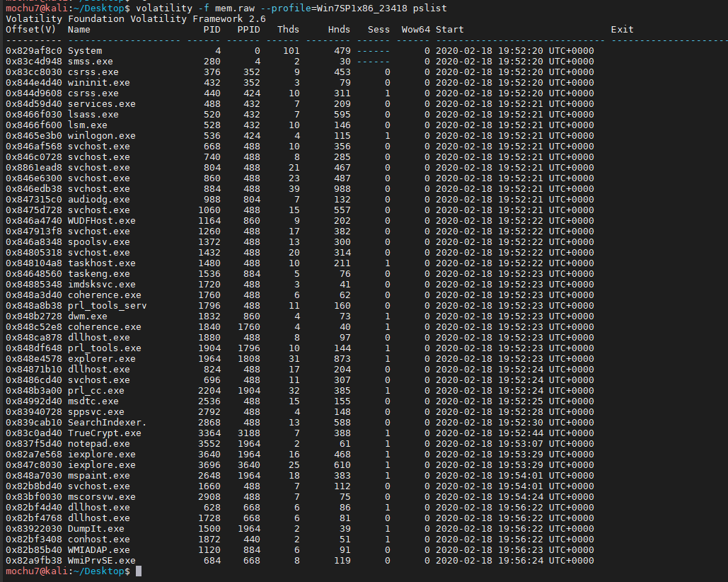Select 'SearchIndexer.' process name
Image resolution: width=728 pixels, height=582 pixels.
tap(108, 422)
